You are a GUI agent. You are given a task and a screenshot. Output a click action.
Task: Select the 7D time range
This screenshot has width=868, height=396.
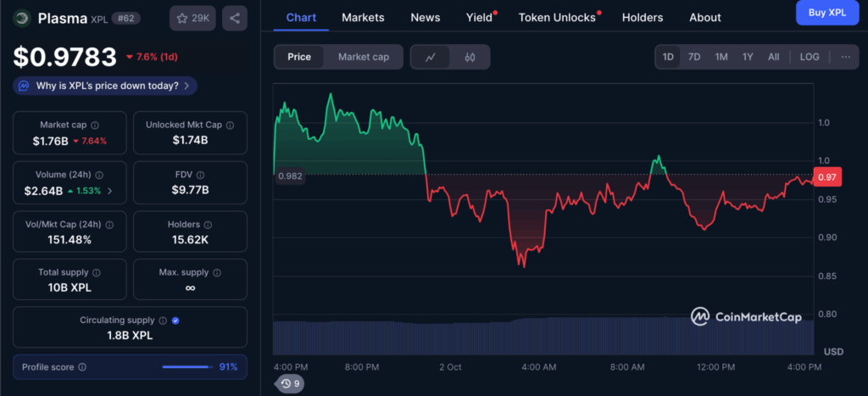(x=693, y=57)
